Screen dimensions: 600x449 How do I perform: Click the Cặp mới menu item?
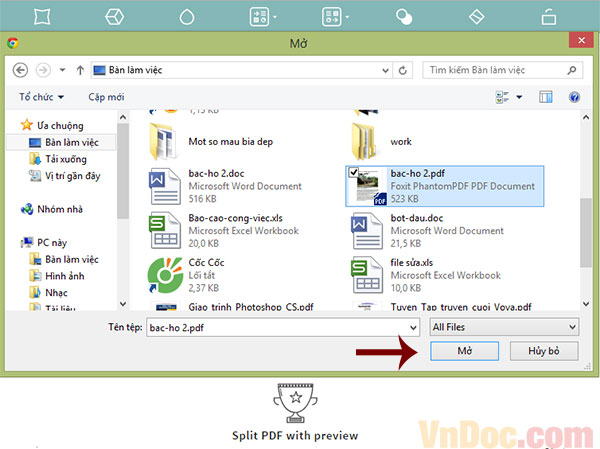click(106, 97)
